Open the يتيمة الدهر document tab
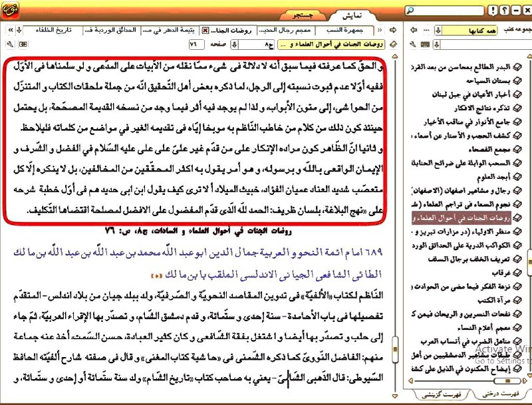The height and width of the screenshot is (405, 532). click(170, 31)
